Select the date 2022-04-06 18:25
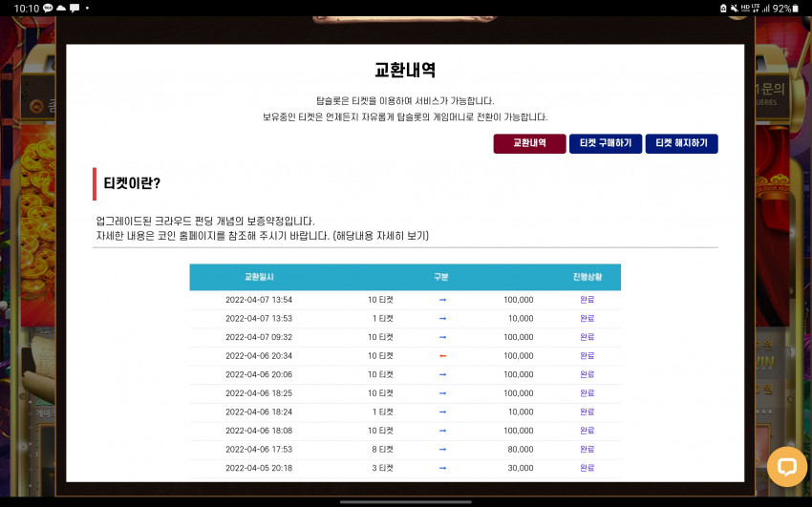This screenshot has height=507, width=812. point(259,393)
